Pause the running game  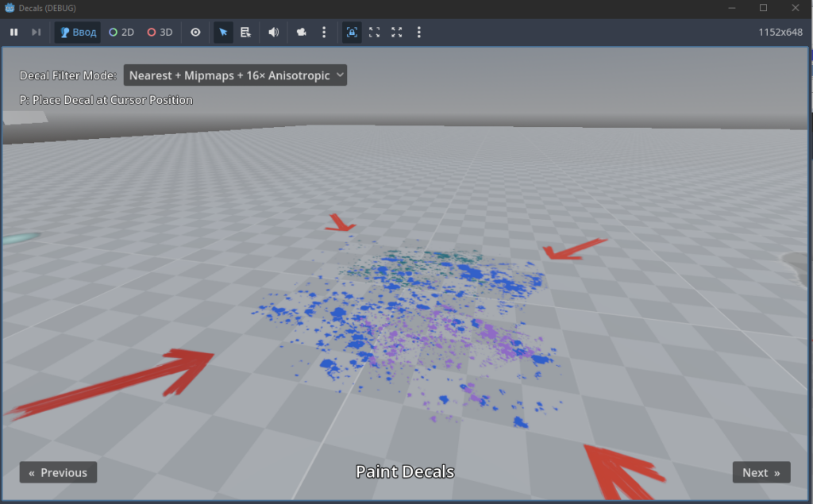click(x=14, y=33)
